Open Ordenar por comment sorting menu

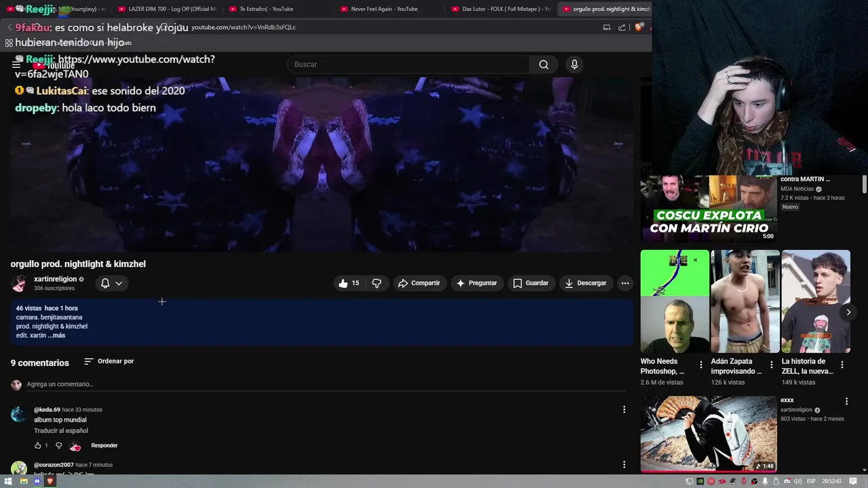click(109, 361)
